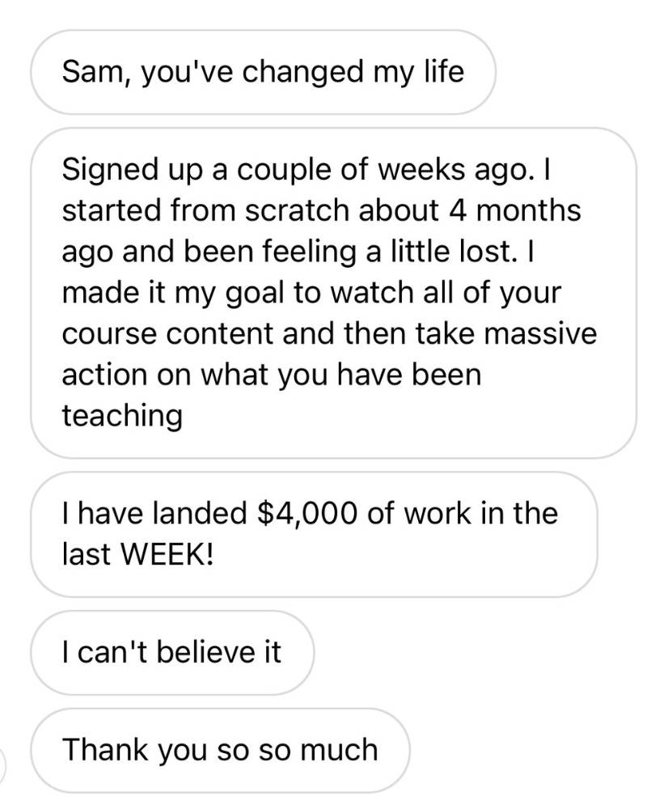Image resolution: width=672 pixels, height=809 pixels.
Task: Click the "Sam, you've changed my life" message bubble
Action: click(x=263, y=72)
